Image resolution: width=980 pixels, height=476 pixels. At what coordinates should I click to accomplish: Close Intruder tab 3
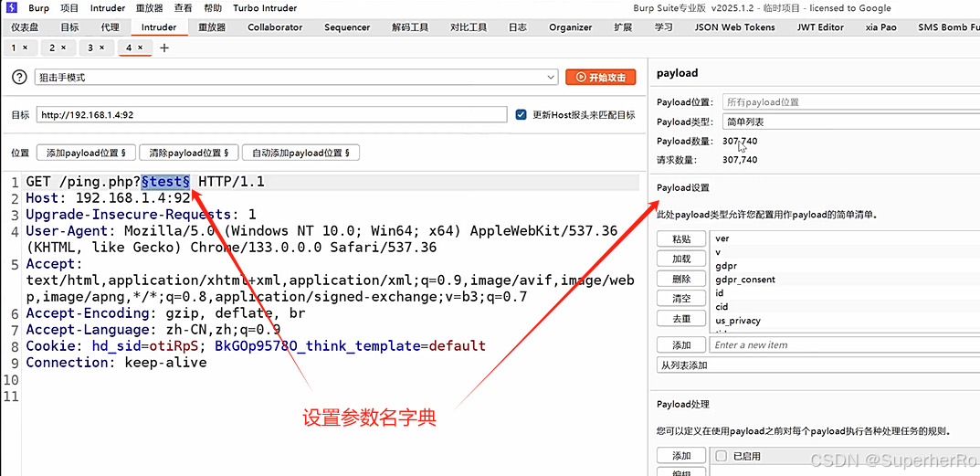(x=101, y=48)
